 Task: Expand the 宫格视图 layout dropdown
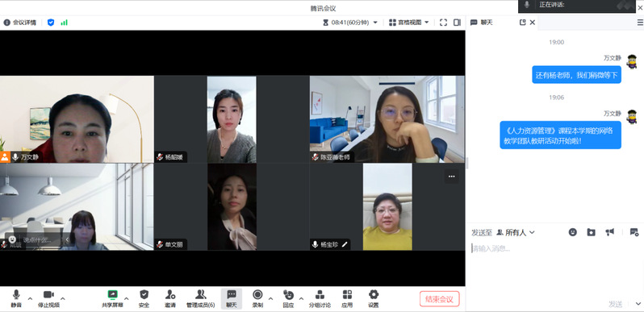pos(409,23)
